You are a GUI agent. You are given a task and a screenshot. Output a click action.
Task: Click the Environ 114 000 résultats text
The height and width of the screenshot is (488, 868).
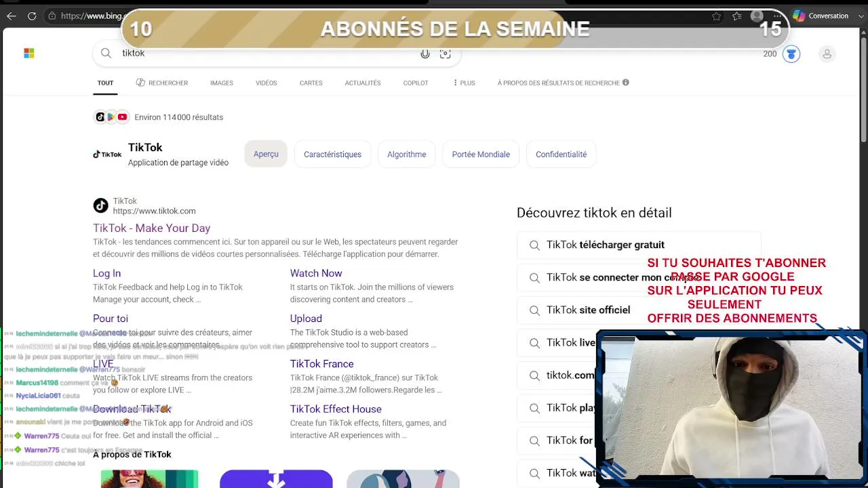(179, 117)
